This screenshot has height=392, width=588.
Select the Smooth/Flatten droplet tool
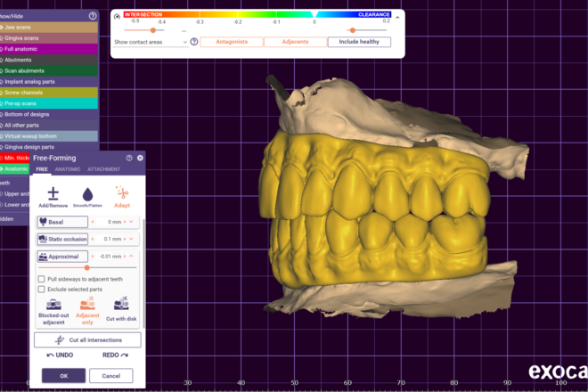pyautogui.click(x=87, y=197)
